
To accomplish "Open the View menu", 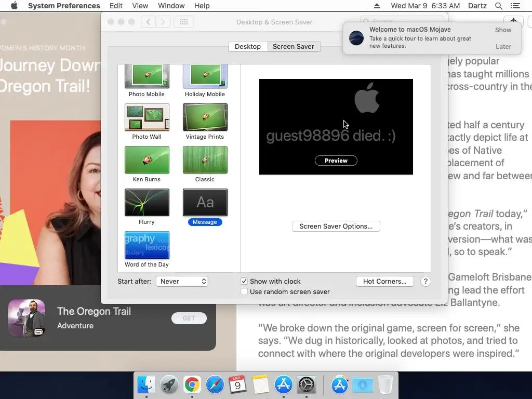I will [140, 6].
